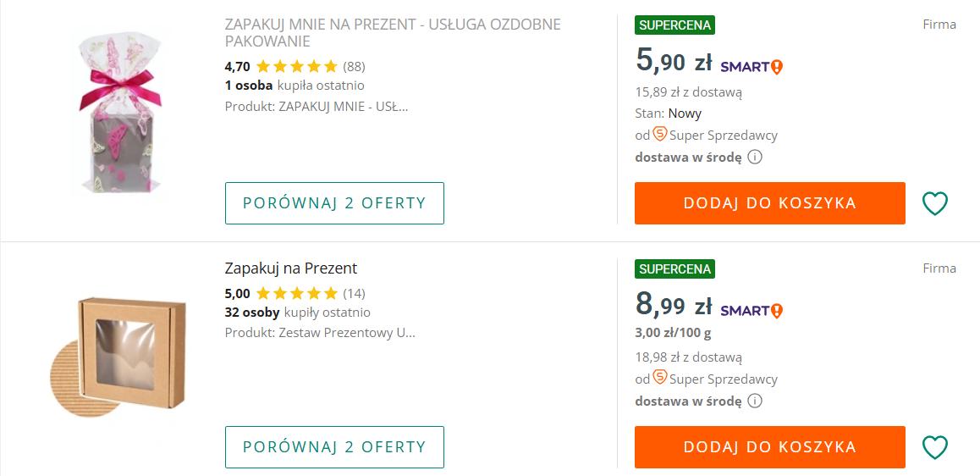Open gift bag with pink bow thumbnail
Screen dimensions: 980x476
(115, 112)
